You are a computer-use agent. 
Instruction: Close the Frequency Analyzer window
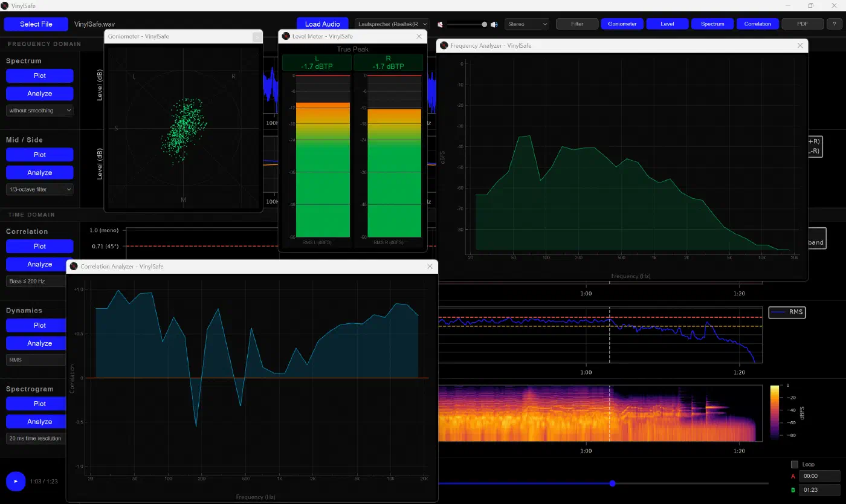(800, 45)
